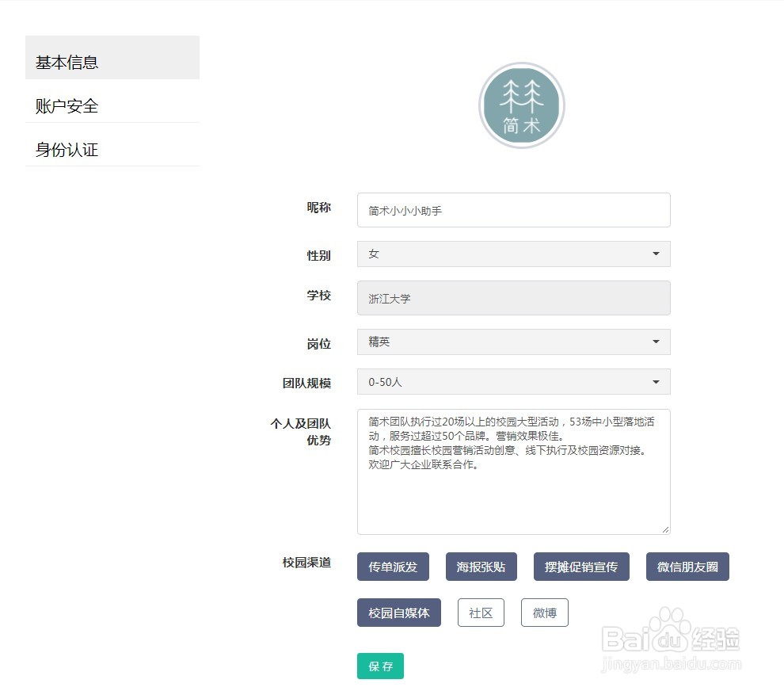Enable the 微博 channel option
Viewport: 784px width, 691px height.
click(x=544, y=613)
